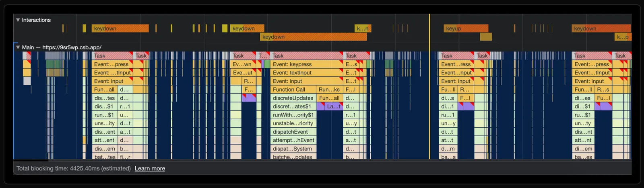The height and width of the screenshot is (188, 644).
Task: Select the di...$1 flame block
Action: [x=583, y=106]
